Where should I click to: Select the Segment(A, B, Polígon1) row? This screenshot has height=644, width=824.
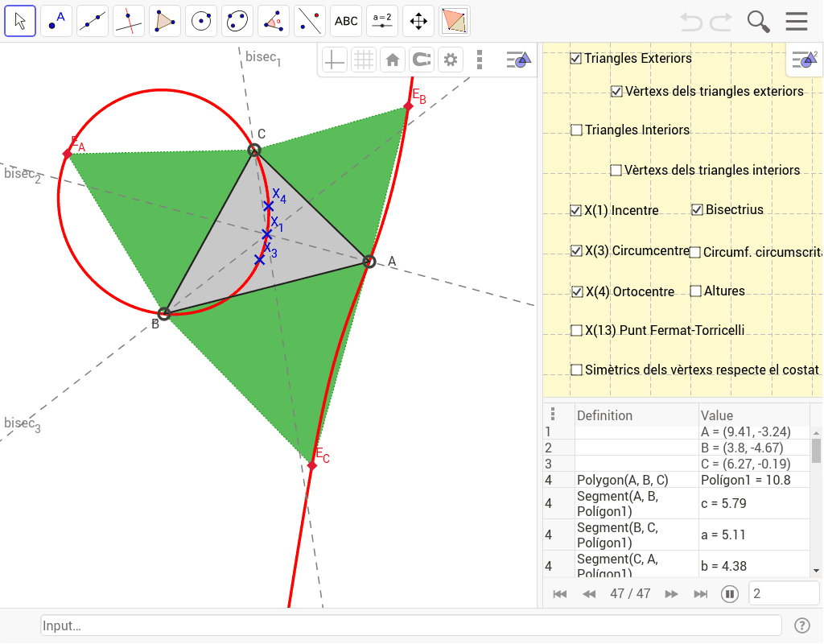677,504
